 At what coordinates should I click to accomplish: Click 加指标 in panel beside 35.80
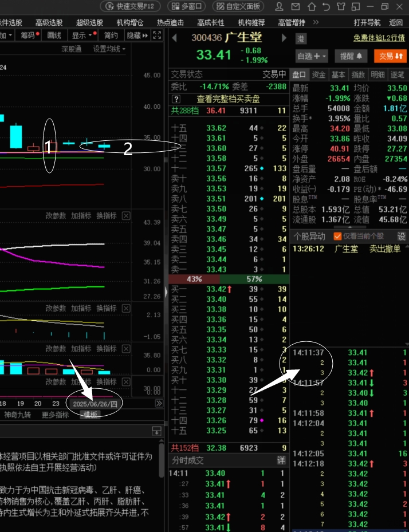[x=81, y=348]
